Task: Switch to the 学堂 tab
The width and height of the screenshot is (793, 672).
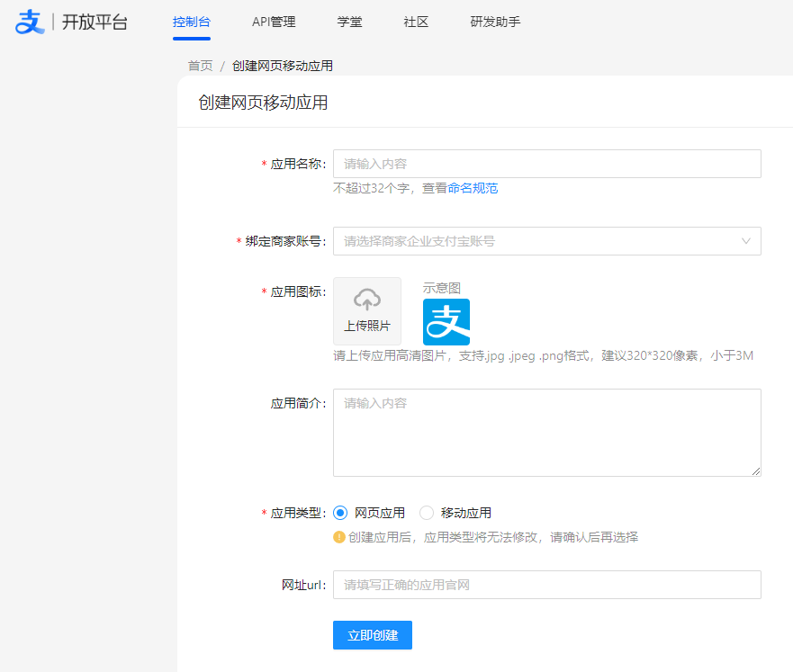Action: tap(349, 22)
